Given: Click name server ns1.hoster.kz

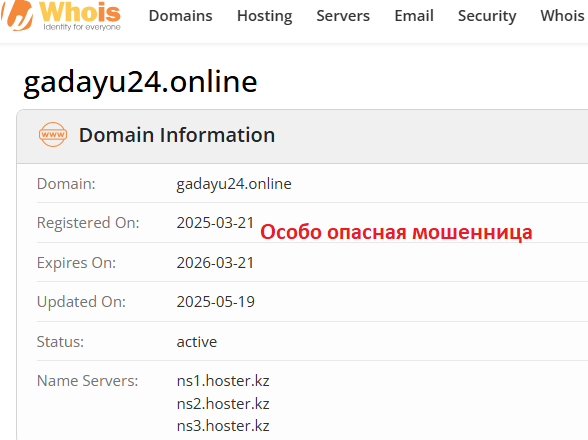Looking at the screenshot, I should point(223,381).
